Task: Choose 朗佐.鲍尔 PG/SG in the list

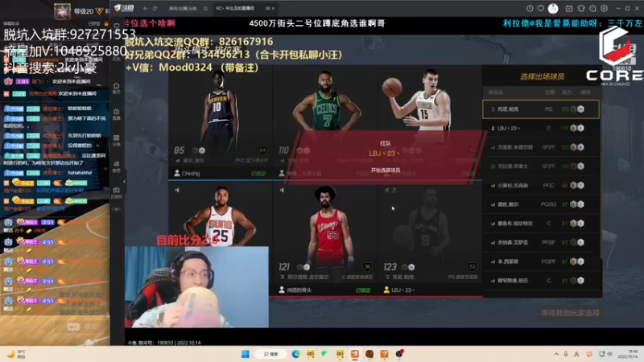Action: click(x=541, y=204)
